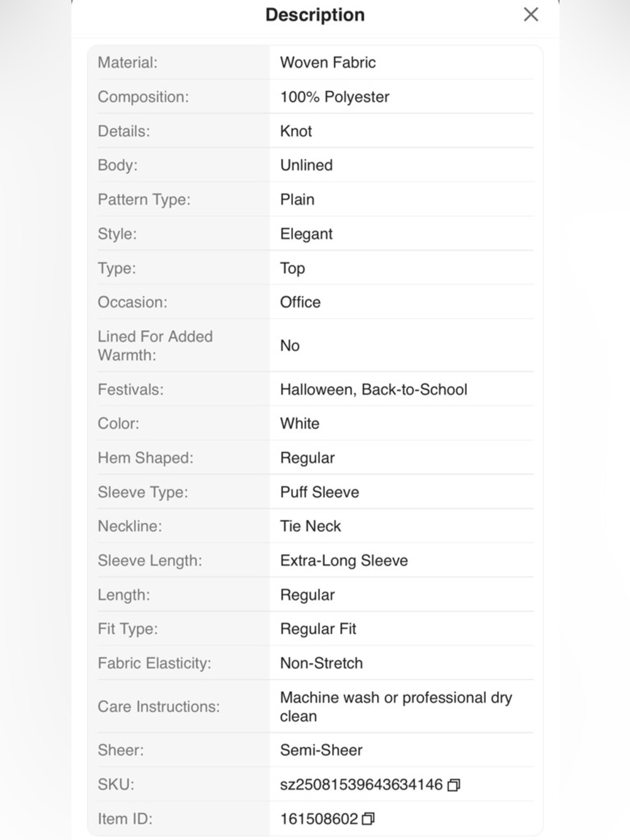Click the Halloween, Back-to-School festivals value
This screenshot has width=630, height=840.
[x=374, y=389]
